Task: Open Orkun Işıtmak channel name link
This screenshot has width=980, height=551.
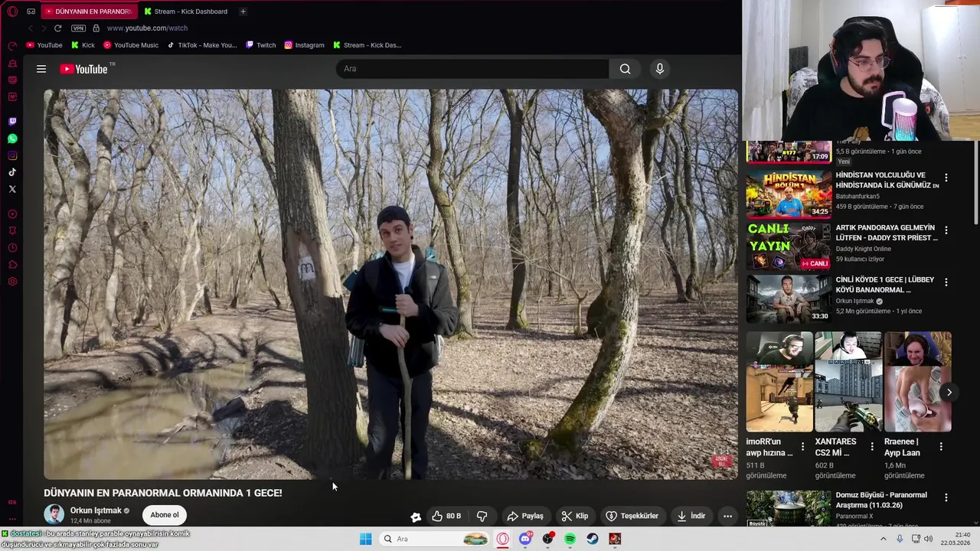Action: pos(96,510)
